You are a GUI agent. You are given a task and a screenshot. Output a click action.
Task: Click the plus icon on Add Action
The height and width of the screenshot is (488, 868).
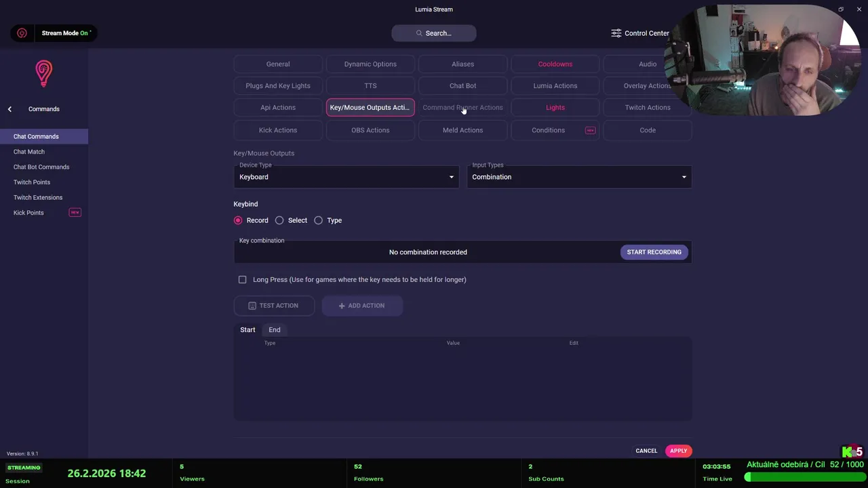(342, 306)
